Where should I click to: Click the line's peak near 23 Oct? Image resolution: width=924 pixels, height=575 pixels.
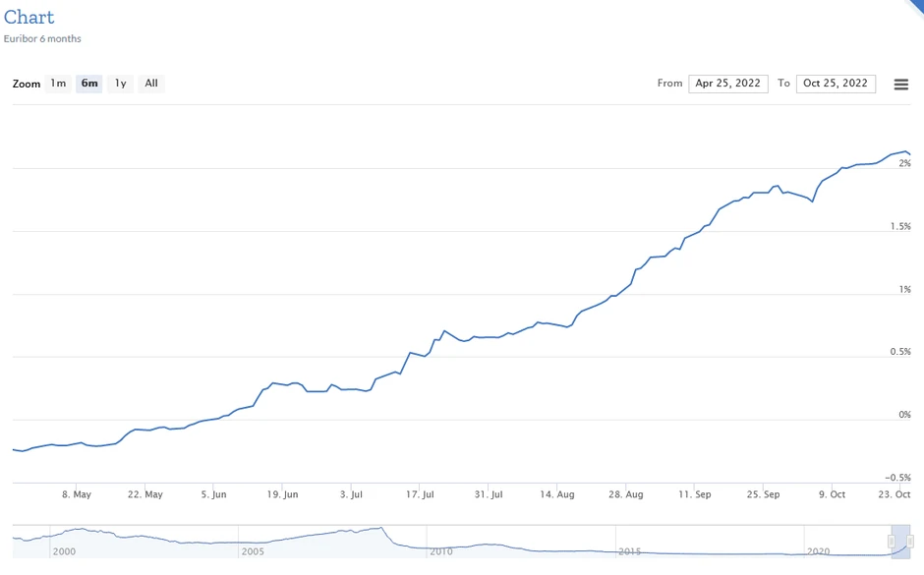click(x=905, y=151)
